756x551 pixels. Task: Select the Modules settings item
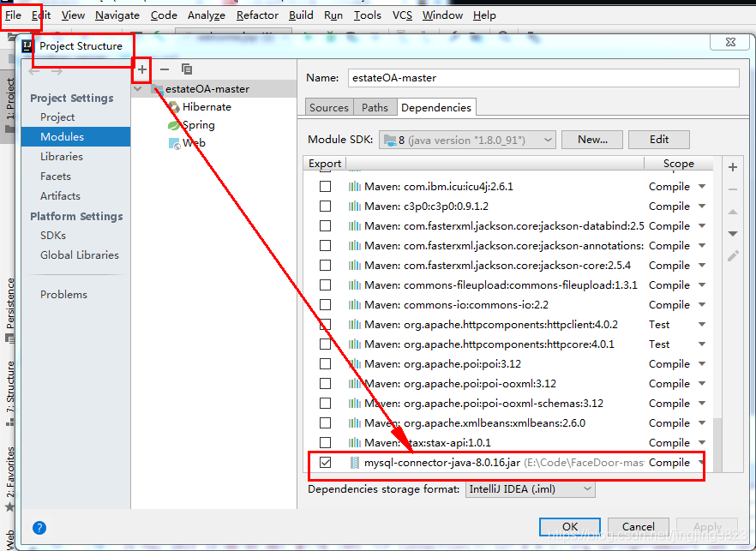(75, 137)
